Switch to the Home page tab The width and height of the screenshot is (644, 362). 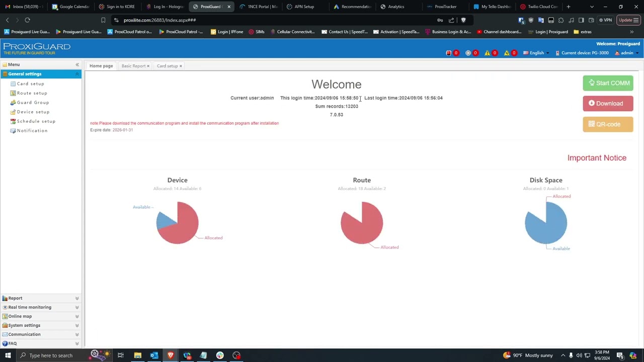pyautogui.click(x=101, y=66)
